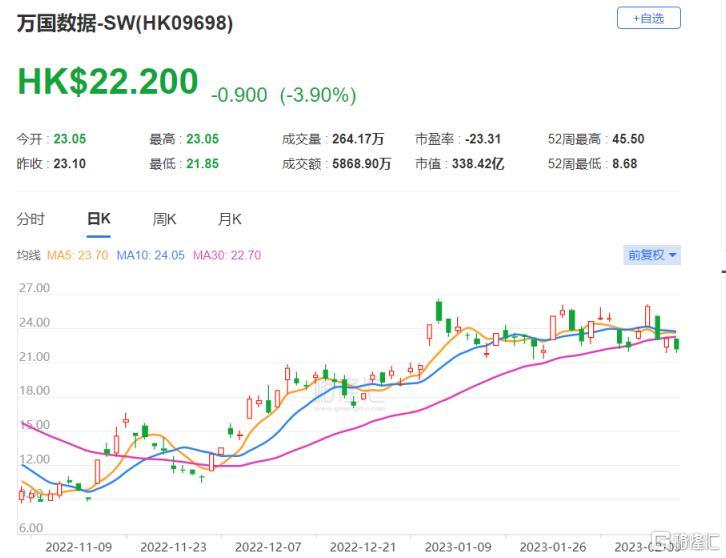The height and width of the screenshot is (558, 726).
Task: Click the 21.00 price axis label
Action: (34, 357)
